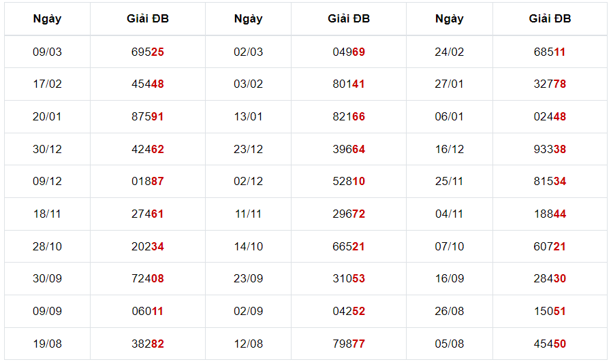Screen dimensions: 611x364
Task: Select the prize number 18844
Action: [550, 214]
